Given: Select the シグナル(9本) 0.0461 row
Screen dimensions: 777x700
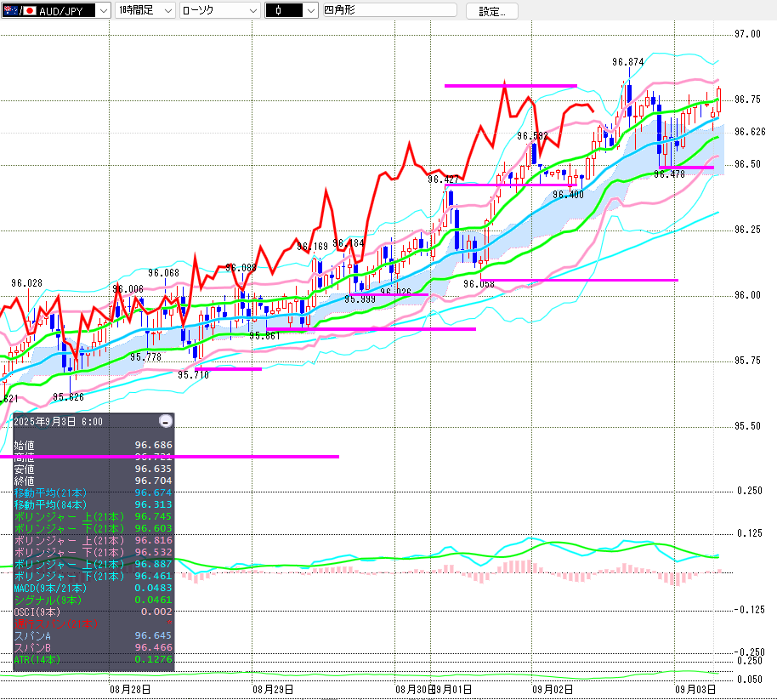Looking at the screenshot, I should (94, 600).
